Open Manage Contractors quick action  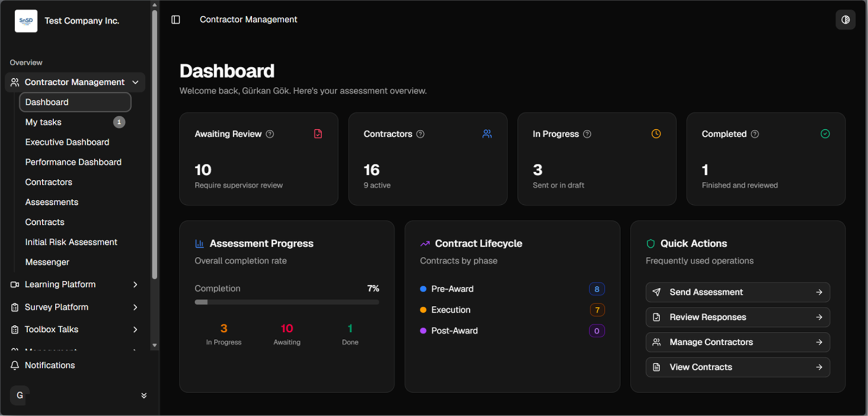[738, 342]
